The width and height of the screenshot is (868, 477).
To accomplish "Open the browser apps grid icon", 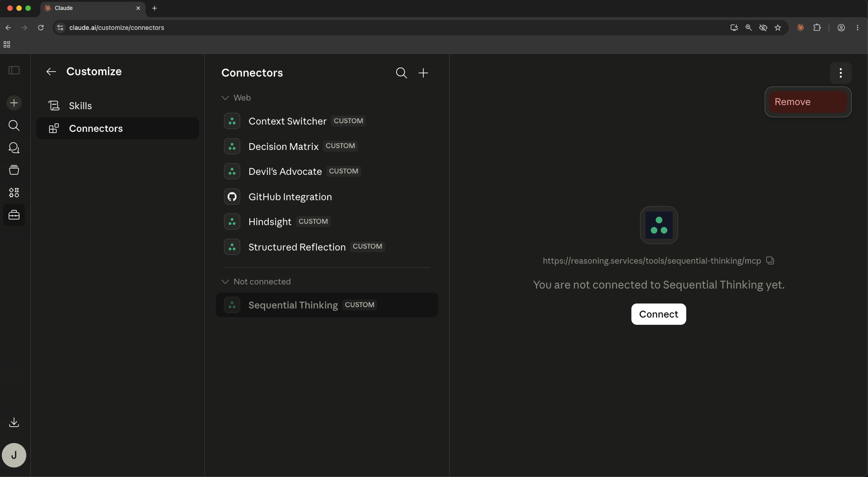I will (x=7, y=44).
